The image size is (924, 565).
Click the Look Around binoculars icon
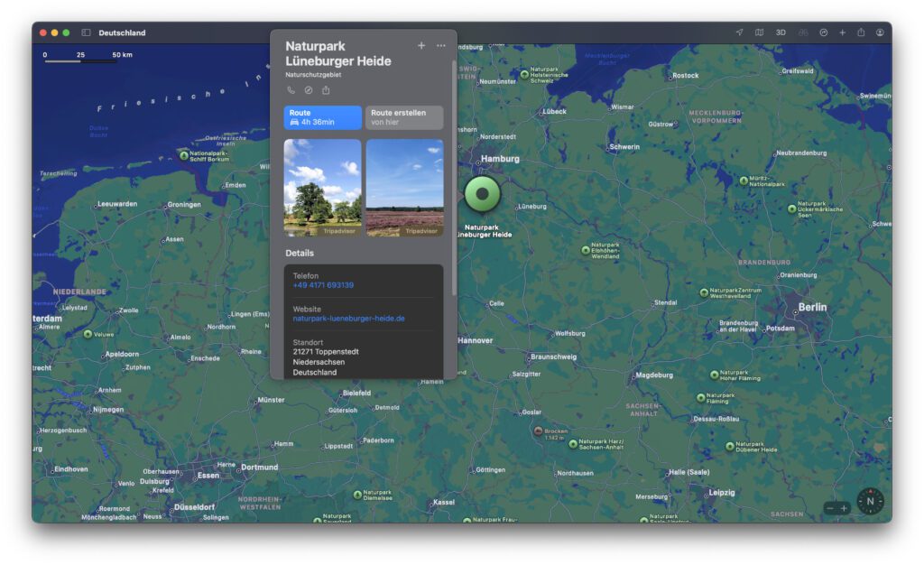[802, 32]
